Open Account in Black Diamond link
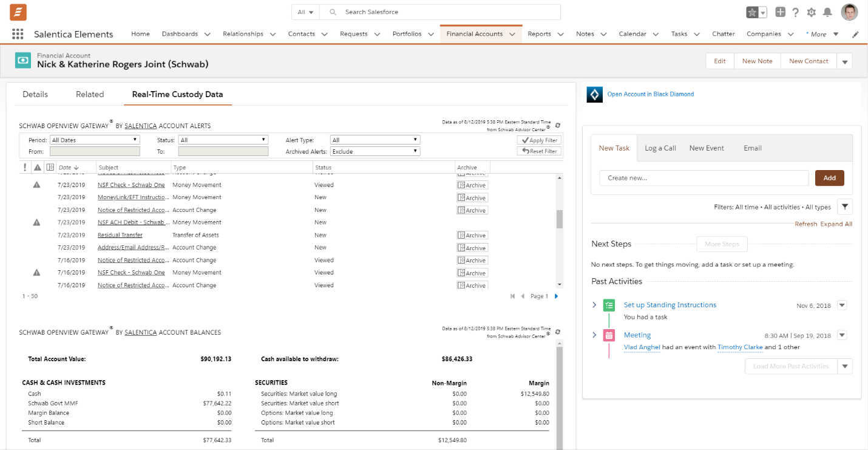The width and height of the screenshot is (868, 450). tap(650, 94)
